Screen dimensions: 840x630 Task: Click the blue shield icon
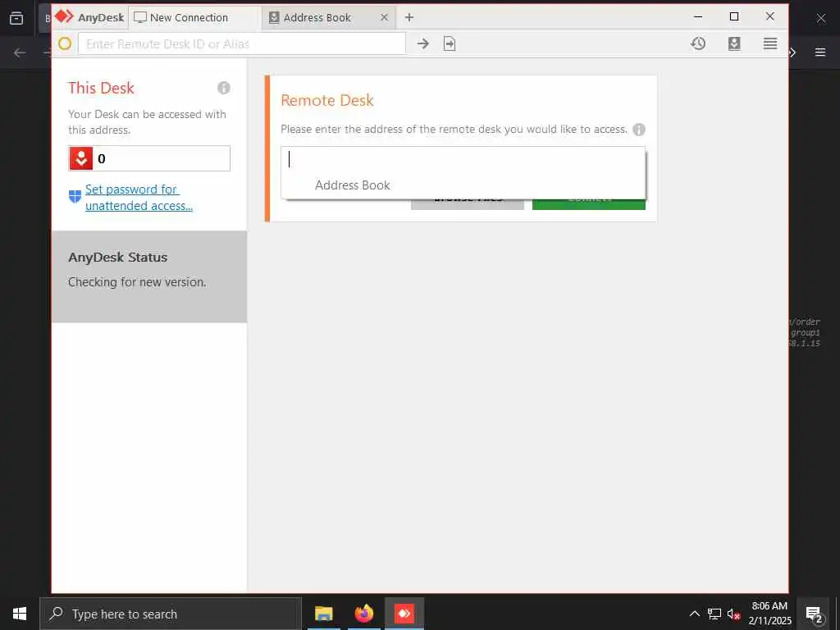[x=75, y=197]
